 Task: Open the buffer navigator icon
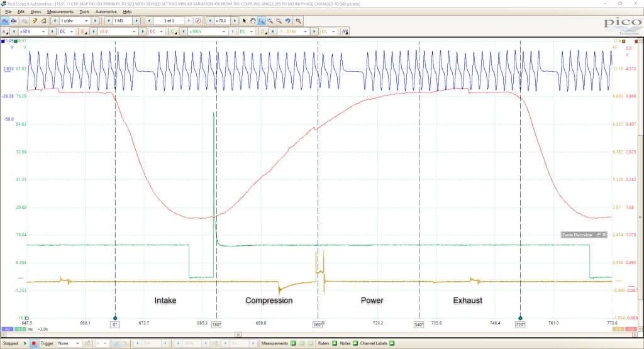click(x=198, y=21)
